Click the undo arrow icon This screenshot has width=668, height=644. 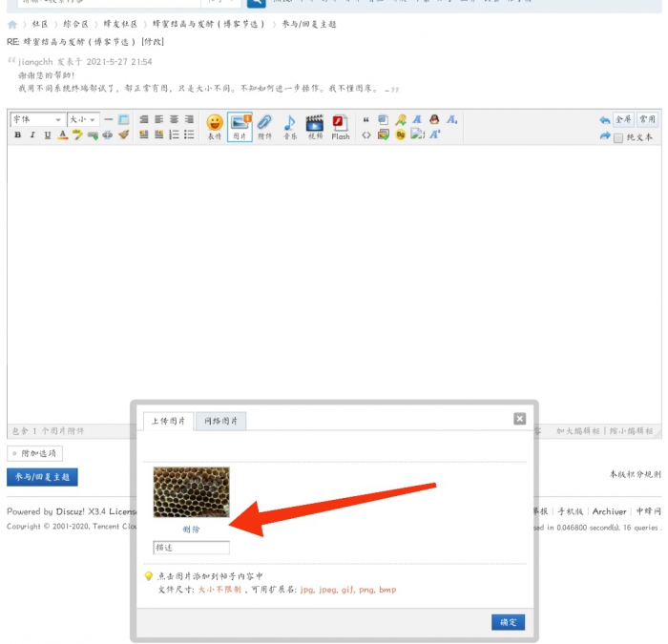604,120
